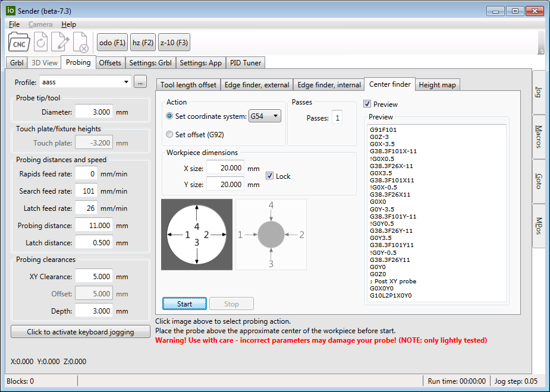Switch to the Height map tab
Viewport: 550px width, 392px height.
pos(438,84)
